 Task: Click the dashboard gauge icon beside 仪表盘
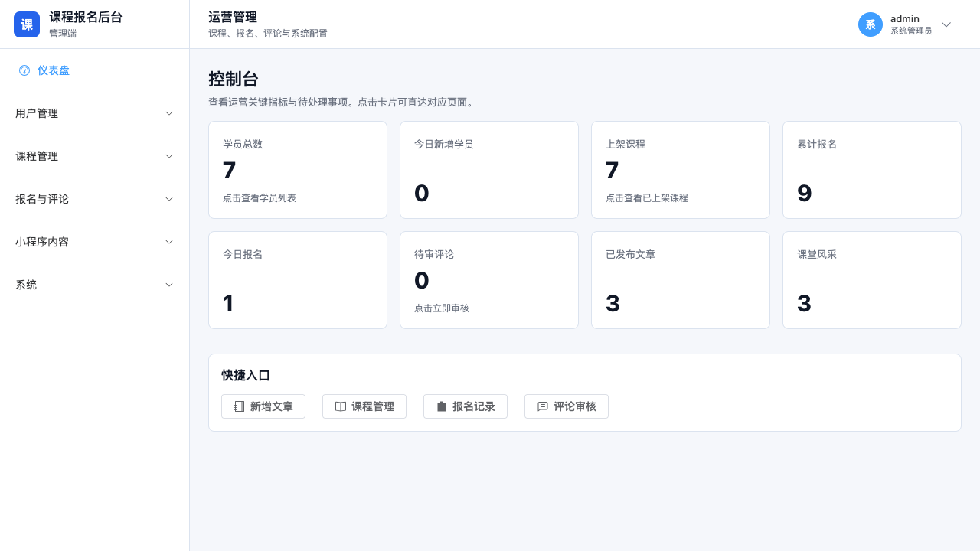(24, 70)
